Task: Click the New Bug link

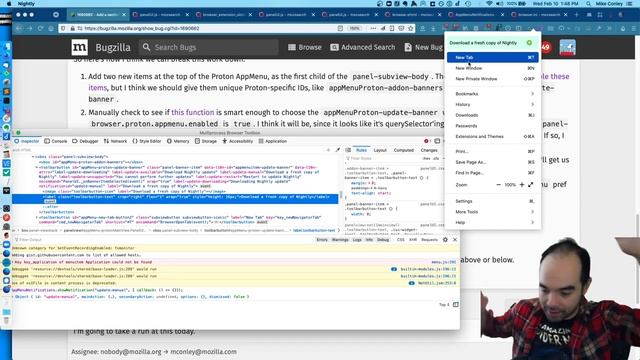Action: click(x=424, y=47)
